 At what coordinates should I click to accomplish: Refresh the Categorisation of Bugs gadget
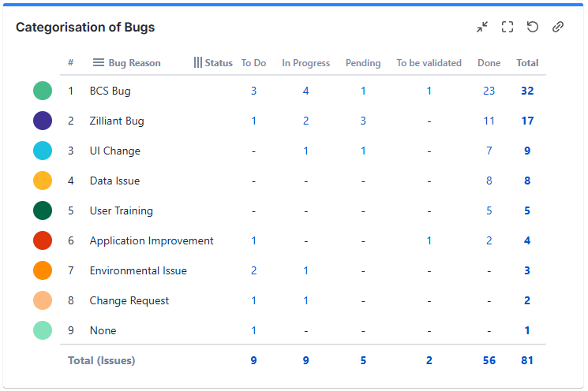point(533,27)
